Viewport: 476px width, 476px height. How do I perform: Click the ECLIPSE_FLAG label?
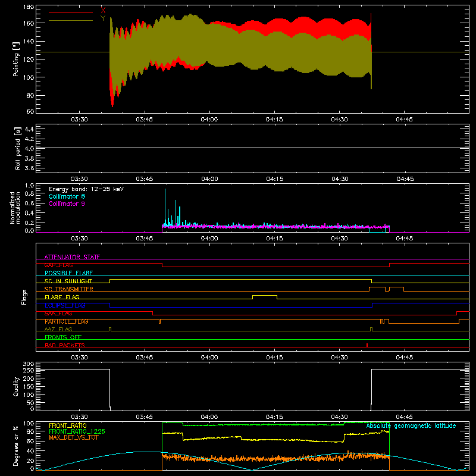pos(65,305)
